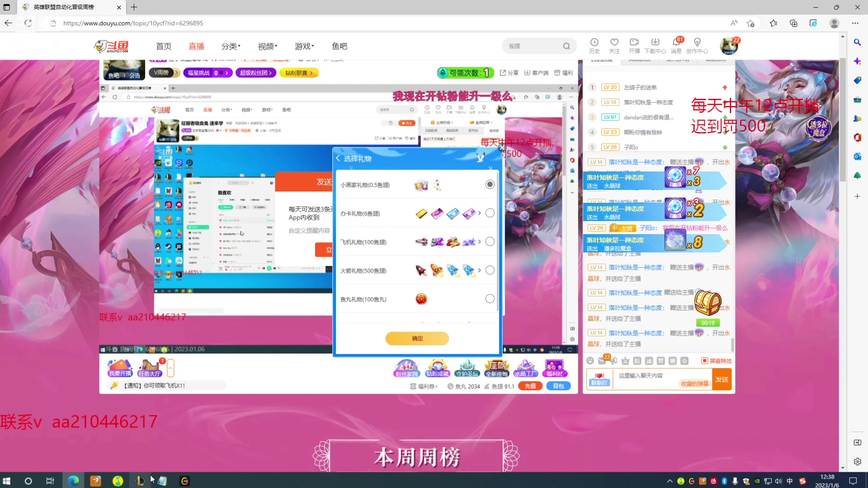Go to the 首页 navigation item
The image size is (868, 488).
(164, 46)
